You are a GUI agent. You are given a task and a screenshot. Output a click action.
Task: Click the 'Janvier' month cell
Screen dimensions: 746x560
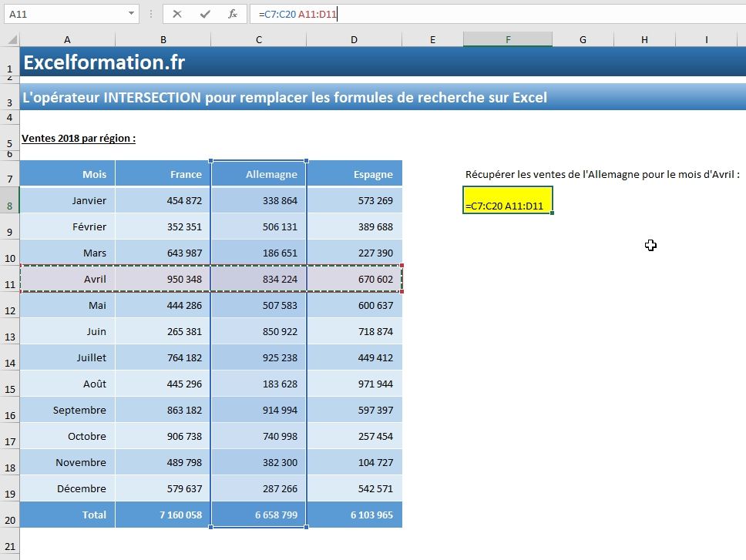[67, 200]
